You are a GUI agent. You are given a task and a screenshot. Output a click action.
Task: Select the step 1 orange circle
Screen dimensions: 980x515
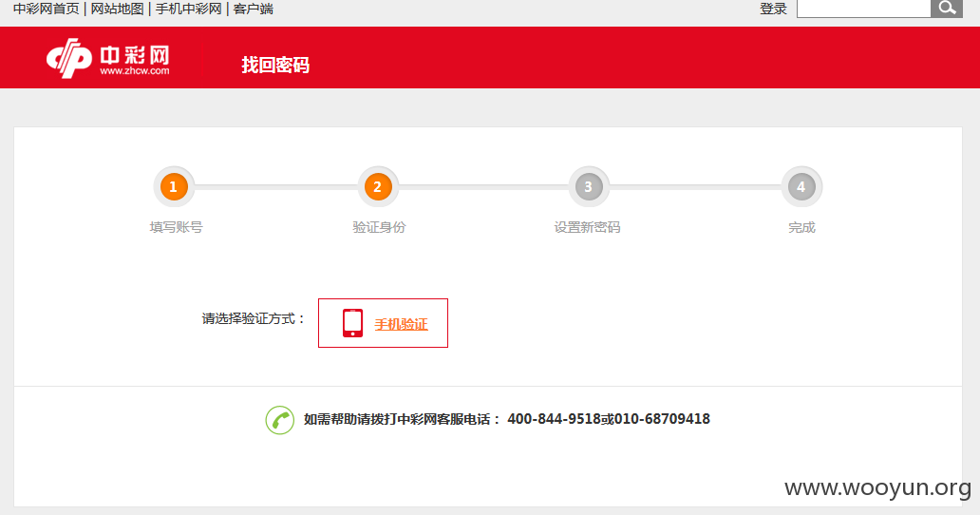[x=174, y=187]
